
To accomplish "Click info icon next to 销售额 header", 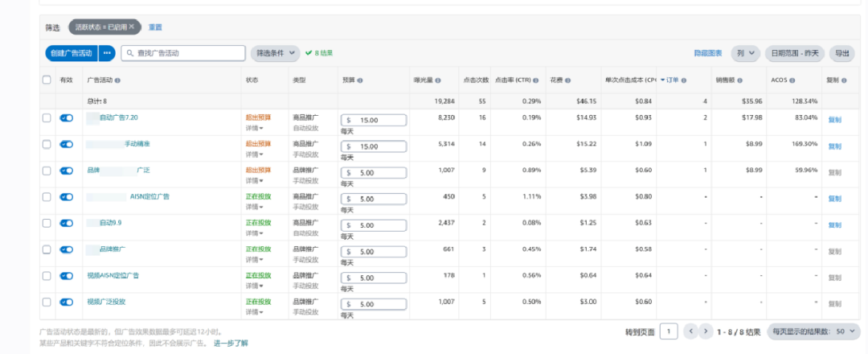I will click(x=740, y=80).
